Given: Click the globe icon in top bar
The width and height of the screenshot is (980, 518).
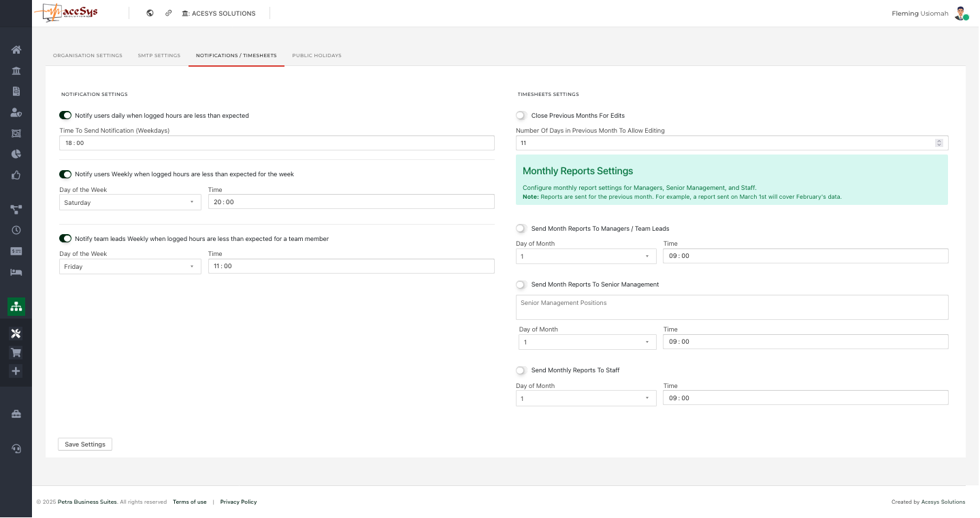Looking at the screenshot, I should (x=150, y=13).
